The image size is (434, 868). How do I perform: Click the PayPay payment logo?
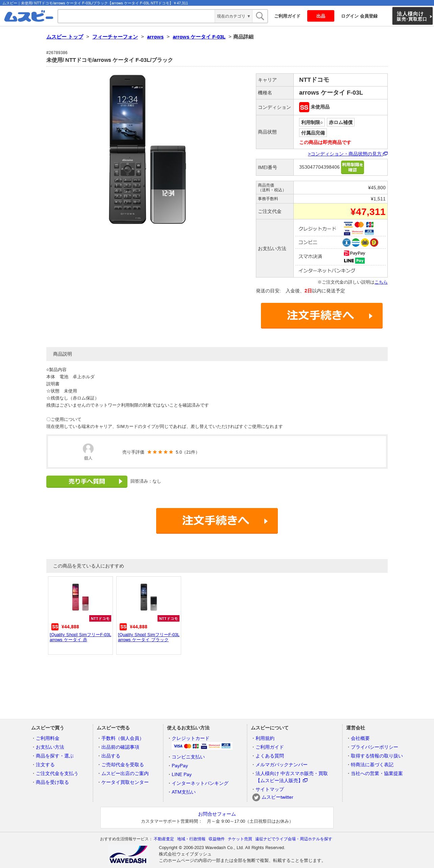point(355,253)
